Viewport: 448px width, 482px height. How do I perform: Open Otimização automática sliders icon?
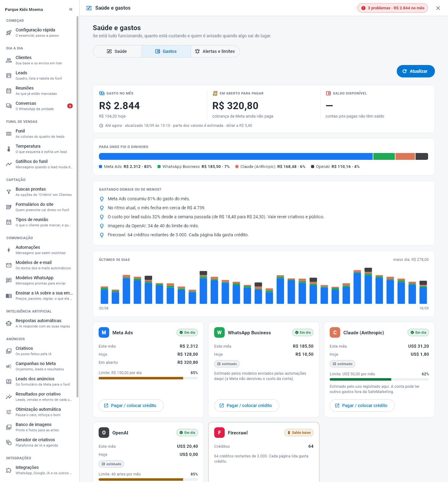tap(9, 412)
